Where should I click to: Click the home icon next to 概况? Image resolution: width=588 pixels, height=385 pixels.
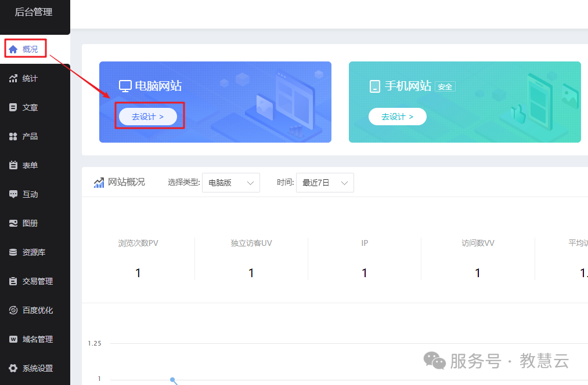coord(13,49)
